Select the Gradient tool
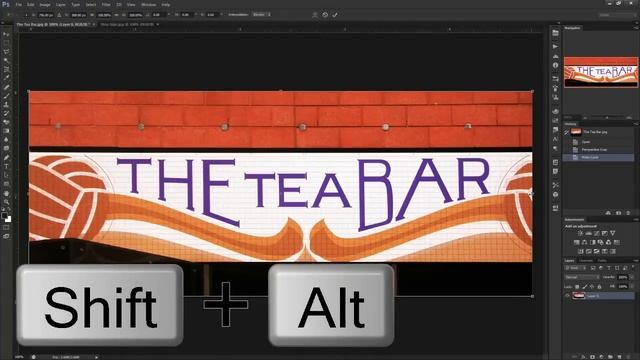The width and height of the screenshot is (640, 360). [x=6, y=131]
